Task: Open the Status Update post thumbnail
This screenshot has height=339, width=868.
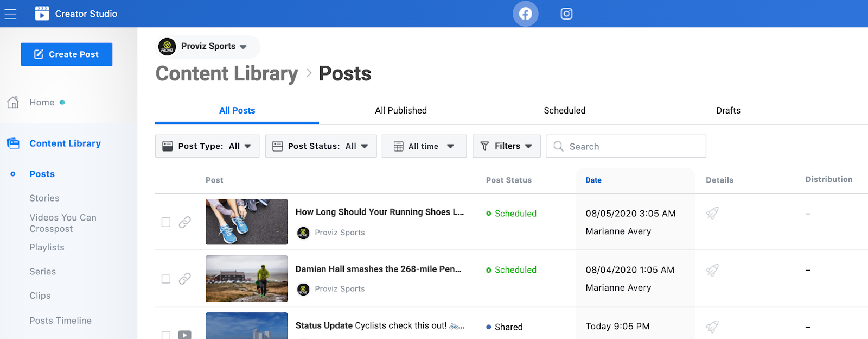Action: pos(246,325)
